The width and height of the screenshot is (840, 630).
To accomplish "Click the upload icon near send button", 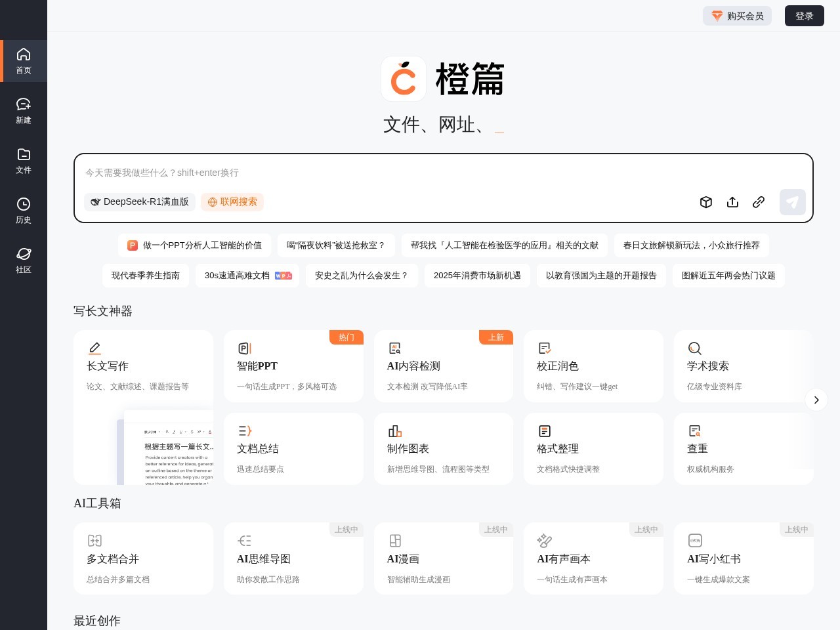I will 732,202.
